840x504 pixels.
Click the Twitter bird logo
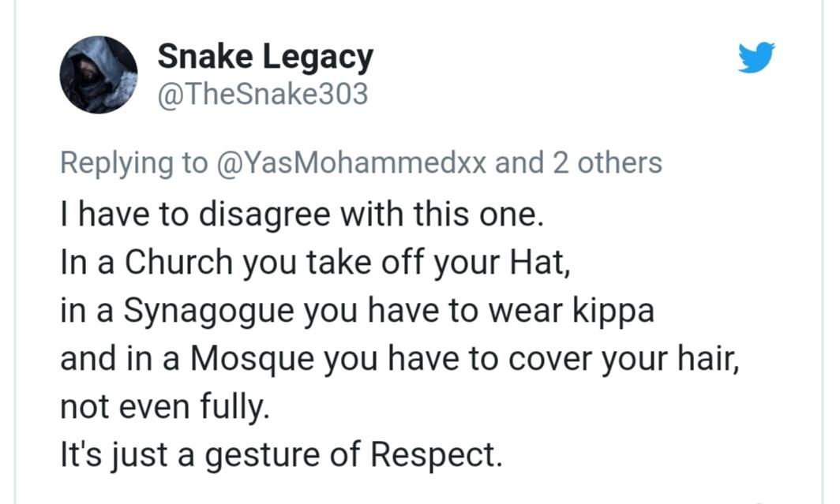pyautogui.click(x=756, y=58)
